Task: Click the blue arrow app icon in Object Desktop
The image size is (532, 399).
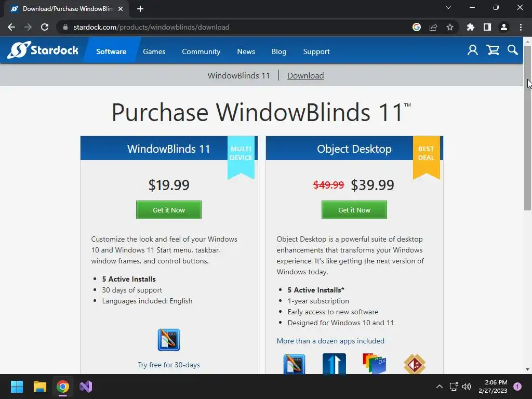Action: 334,364
